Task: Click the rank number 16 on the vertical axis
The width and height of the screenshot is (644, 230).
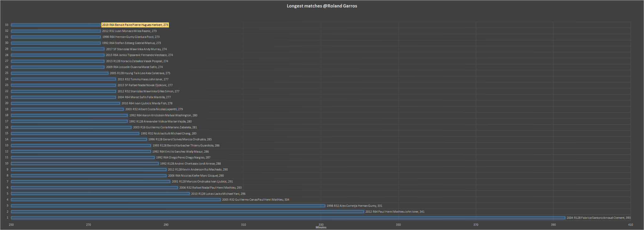Action: tap(7, 127)
